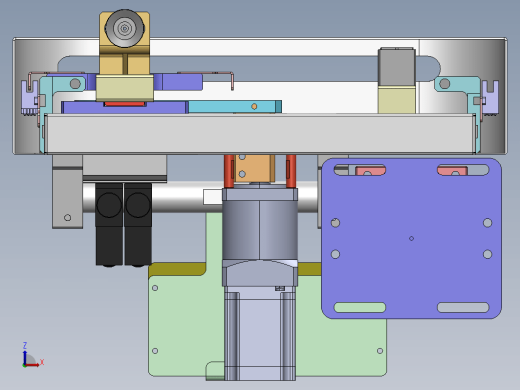
Task: Click the lower-right hole in the green plate
Action: coord(380,351)
